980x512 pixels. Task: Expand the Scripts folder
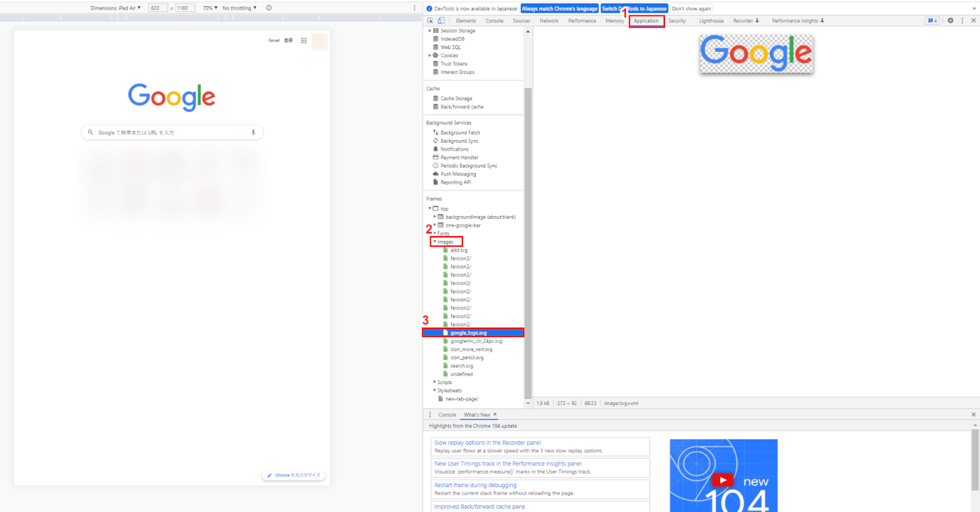click(x=435, y=382)
